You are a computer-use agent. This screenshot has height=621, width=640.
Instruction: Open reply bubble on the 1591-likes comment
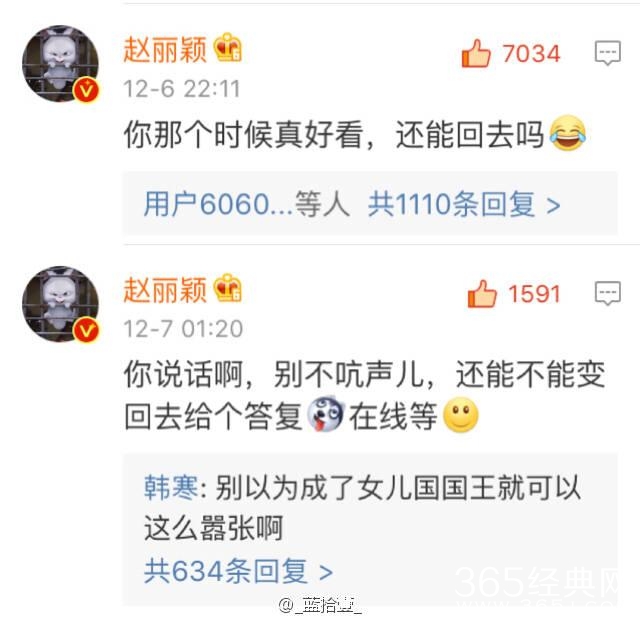608,293
